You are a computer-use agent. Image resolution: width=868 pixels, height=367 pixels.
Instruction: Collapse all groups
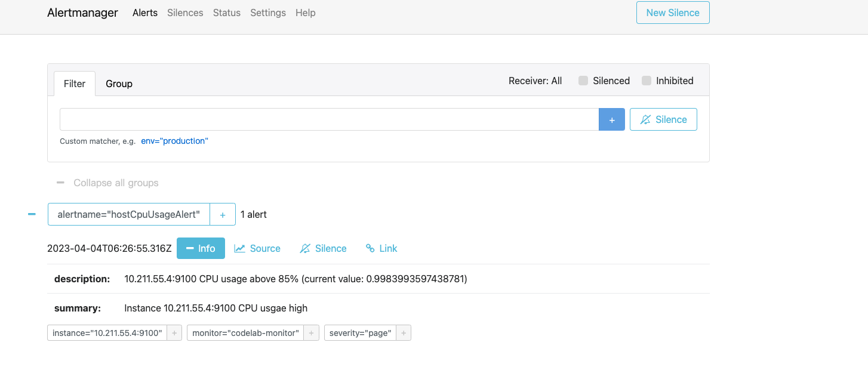point(108,183)
